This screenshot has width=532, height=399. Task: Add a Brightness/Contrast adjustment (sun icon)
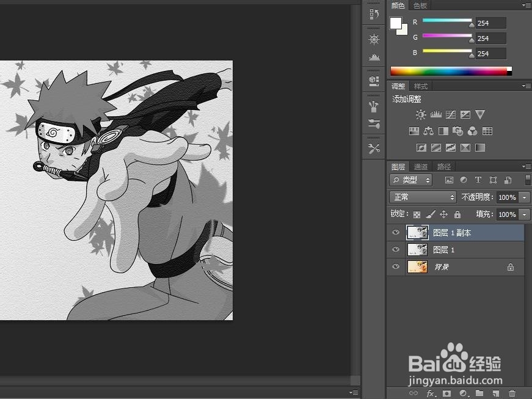click(421, 115)
